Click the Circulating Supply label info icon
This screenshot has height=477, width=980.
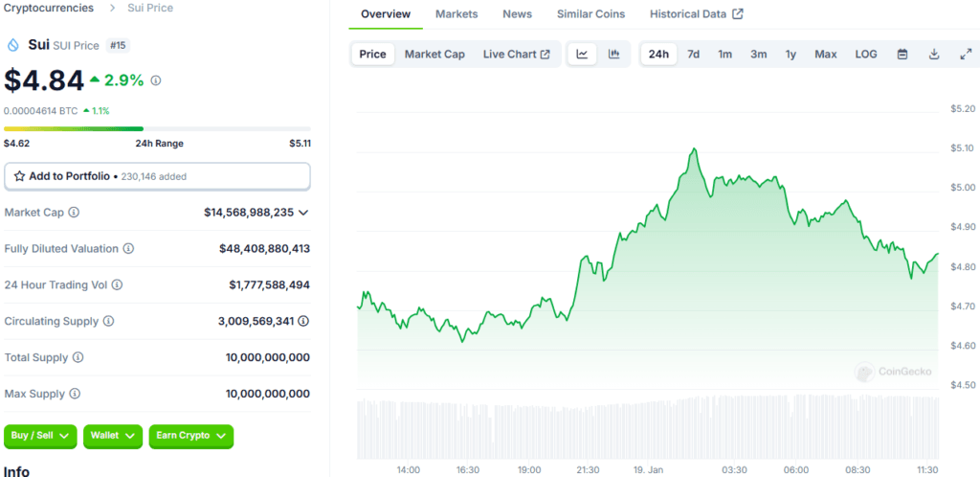click(108, 321)
